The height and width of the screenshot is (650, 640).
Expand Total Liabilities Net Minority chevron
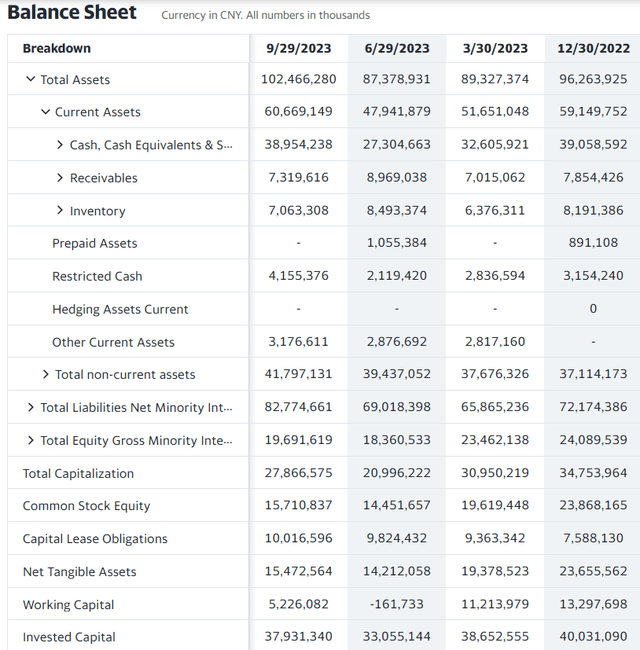coord(30,407)
